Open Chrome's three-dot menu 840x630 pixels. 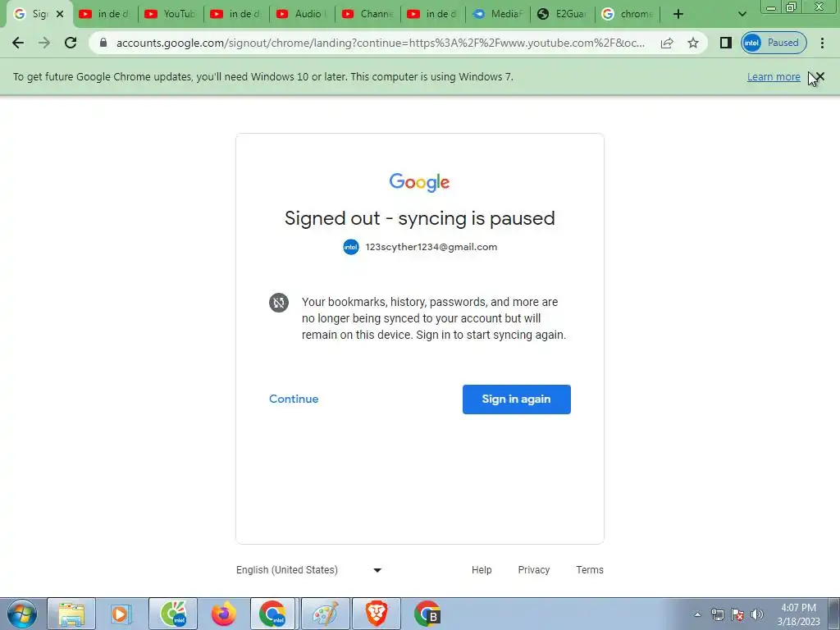coord(822,43)
